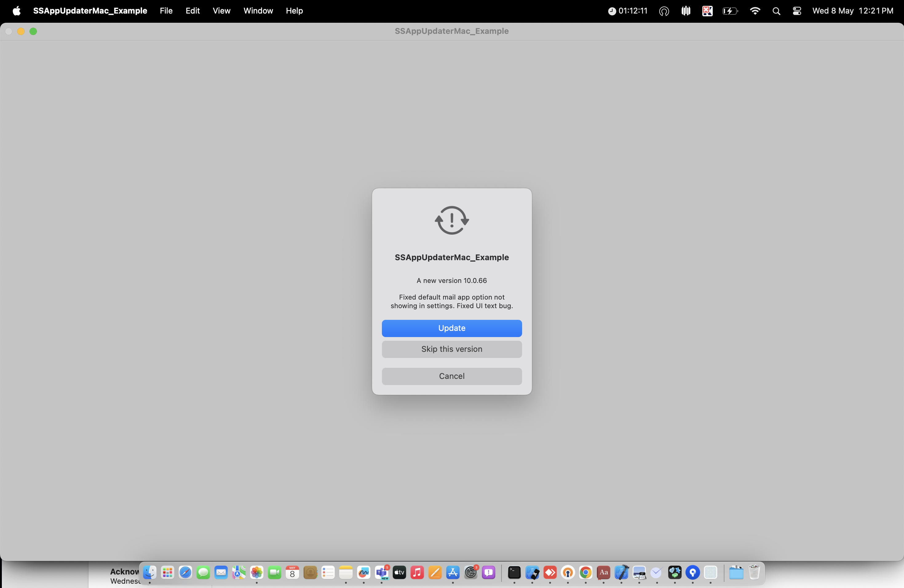Click the Update button
Image resolution: width=904 pixels, height=588 pixels.
[x=452, y=328]
